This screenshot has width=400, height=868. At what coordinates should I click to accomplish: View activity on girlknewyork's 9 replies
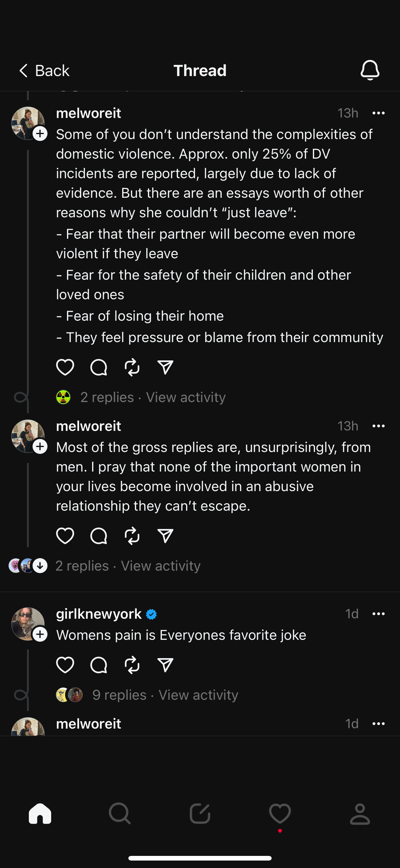pos(198,695)
